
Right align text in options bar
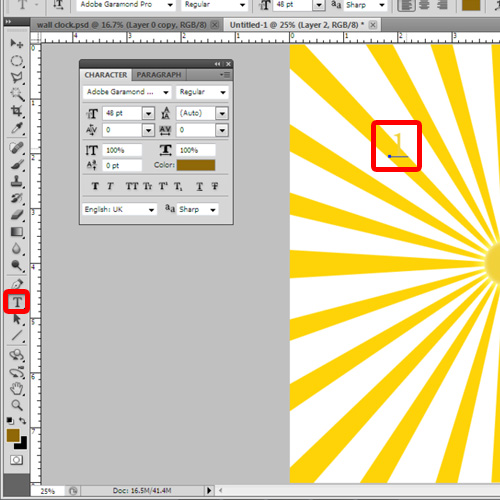[x=442, y=5]
